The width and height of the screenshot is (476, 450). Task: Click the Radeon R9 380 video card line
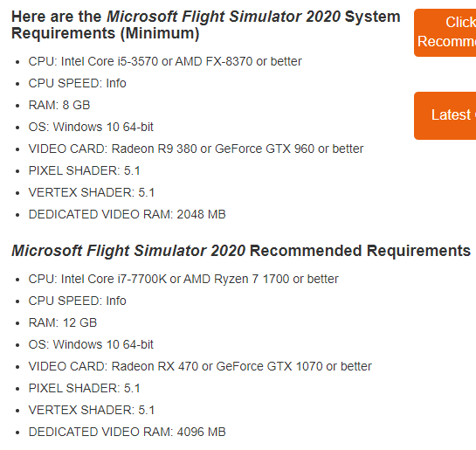[x=197, y=149]
